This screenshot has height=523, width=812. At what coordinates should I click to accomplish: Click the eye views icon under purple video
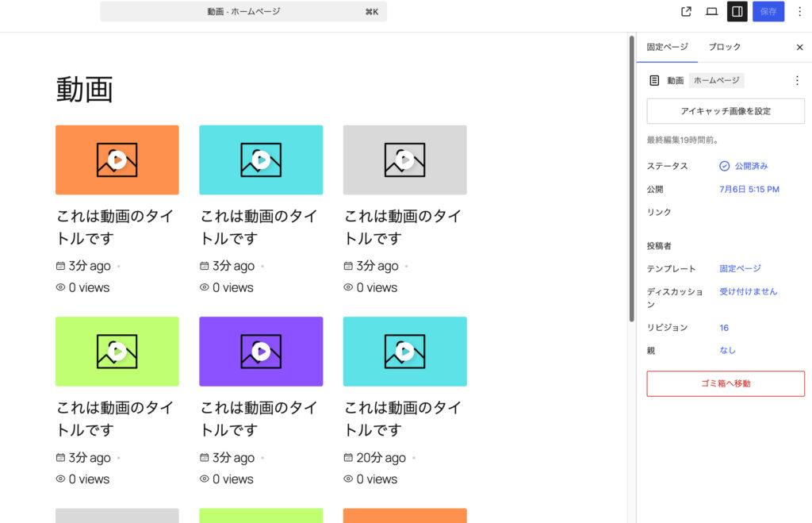point(205,479)
